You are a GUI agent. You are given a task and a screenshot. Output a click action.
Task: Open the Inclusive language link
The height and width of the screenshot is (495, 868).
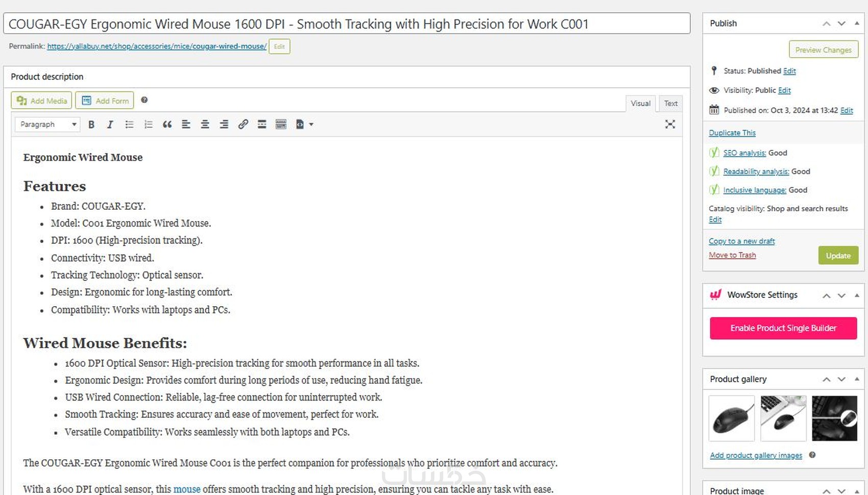(755, 190)
